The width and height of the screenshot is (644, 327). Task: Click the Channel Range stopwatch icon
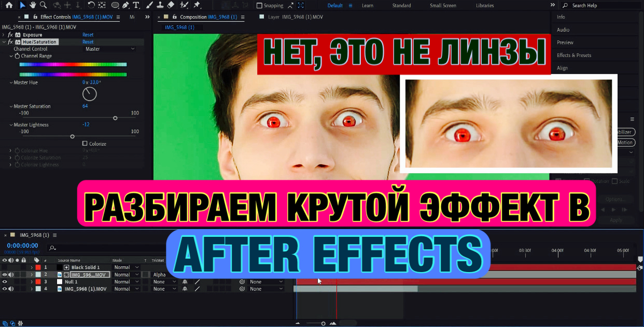click(x=17, y=56)
